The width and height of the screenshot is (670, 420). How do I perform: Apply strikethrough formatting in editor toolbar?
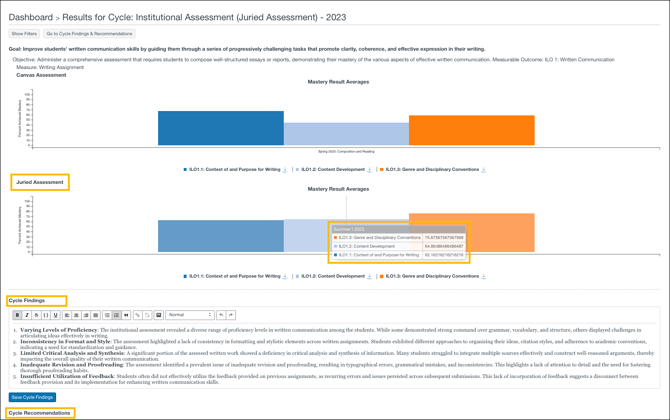point(36,315)
